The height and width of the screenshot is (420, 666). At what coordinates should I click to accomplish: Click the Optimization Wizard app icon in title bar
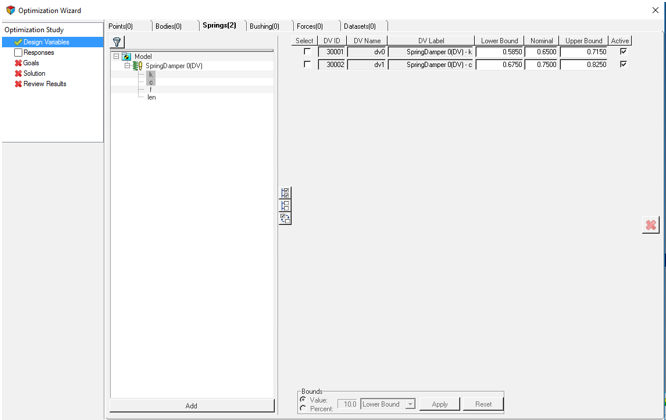[10, 10]
